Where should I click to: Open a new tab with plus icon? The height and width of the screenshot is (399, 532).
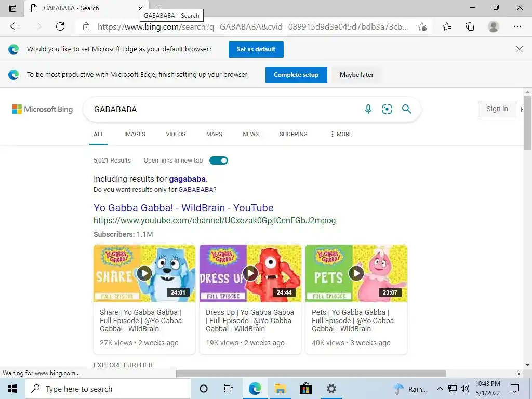158,7
